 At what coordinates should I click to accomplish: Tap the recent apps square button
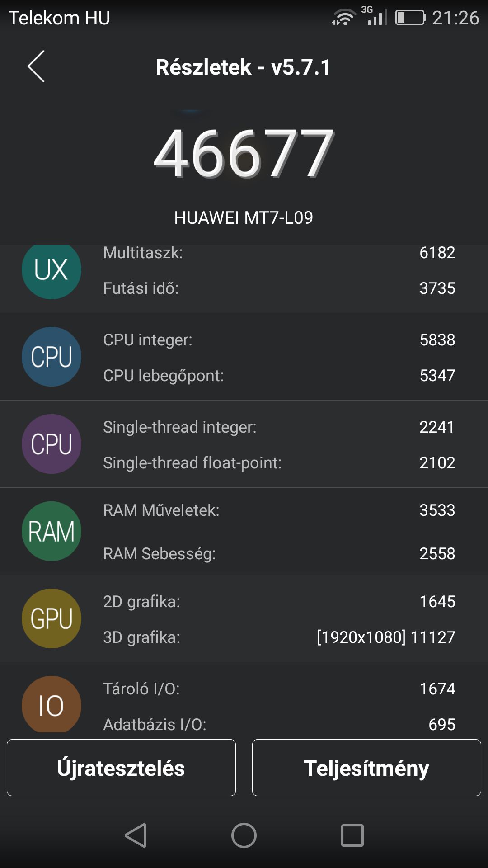point(352,835)
